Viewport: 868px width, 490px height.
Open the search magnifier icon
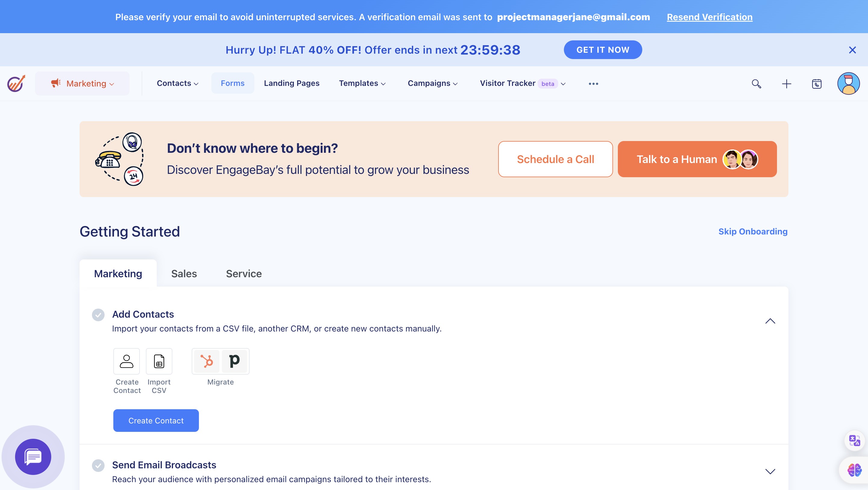tap(756, 83)
